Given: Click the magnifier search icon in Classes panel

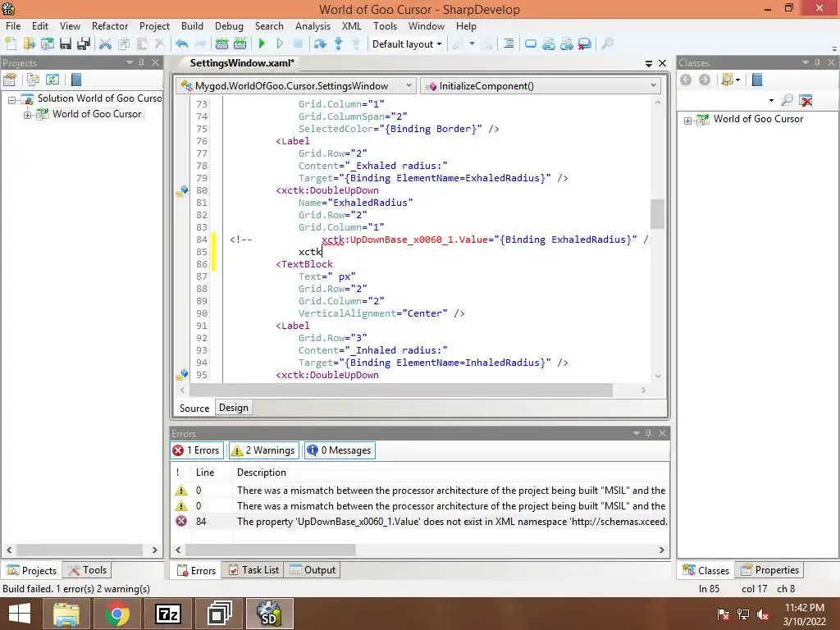Looking at the screenshot, I should [x=787, y=100].
